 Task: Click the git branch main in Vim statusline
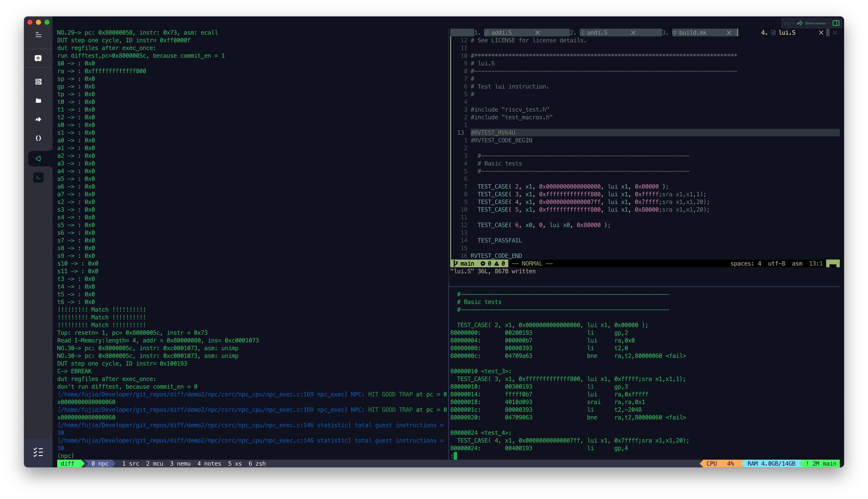pyautogui.click(x=464, y=263)
